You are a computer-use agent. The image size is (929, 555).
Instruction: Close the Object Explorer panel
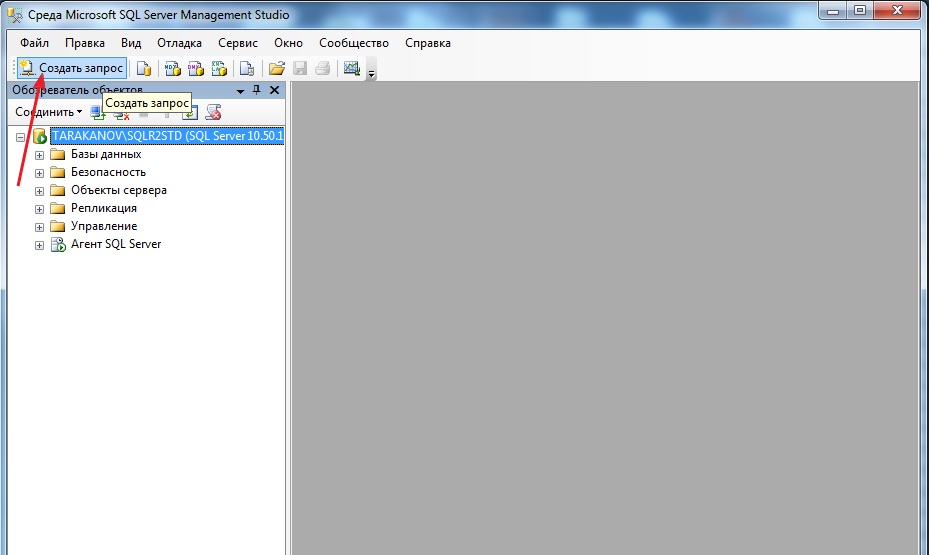pyautogui.click(x=274, y=90)
